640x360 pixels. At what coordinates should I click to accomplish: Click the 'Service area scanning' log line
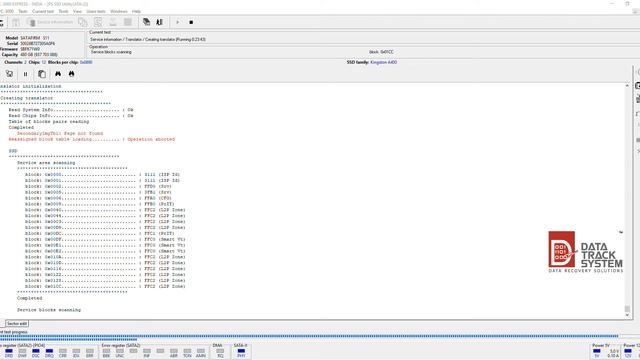coord(46,163)
